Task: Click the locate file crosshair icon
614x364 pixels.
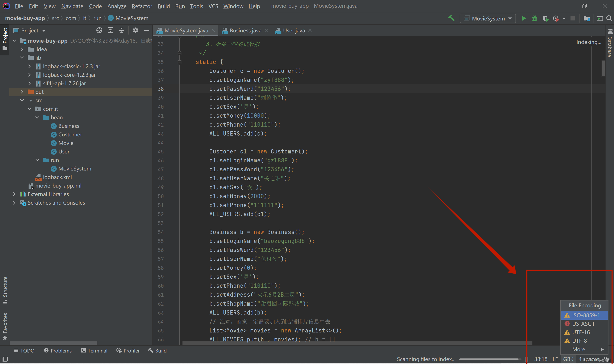Action: coord(99,30)
